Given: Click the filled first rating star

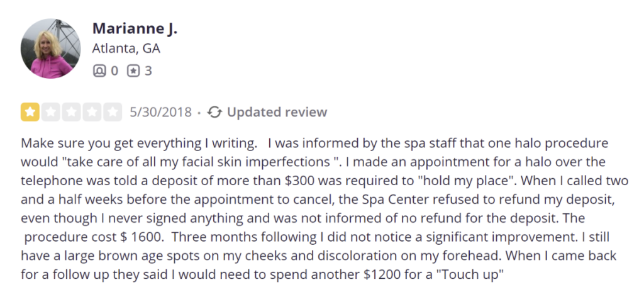Looking at the screenshot, I should [x=30, y=112].
